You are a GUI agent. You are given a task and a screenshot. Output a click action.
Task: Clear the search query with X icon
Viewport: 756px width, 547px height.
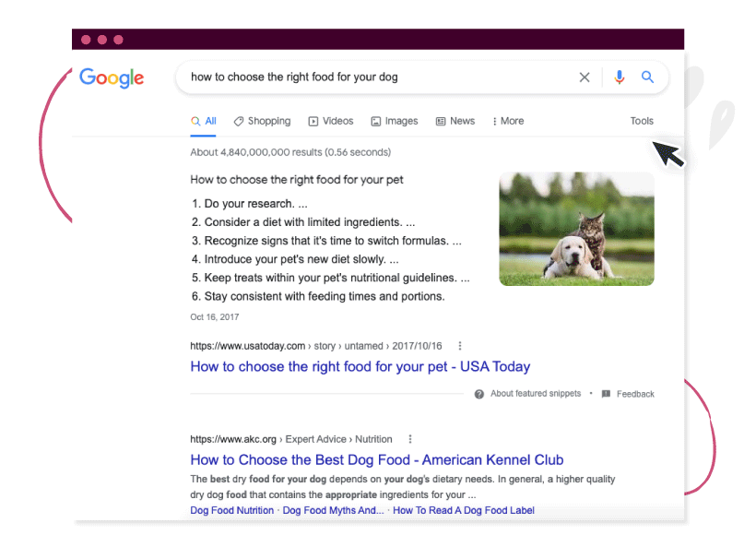(x=585, y=77)
